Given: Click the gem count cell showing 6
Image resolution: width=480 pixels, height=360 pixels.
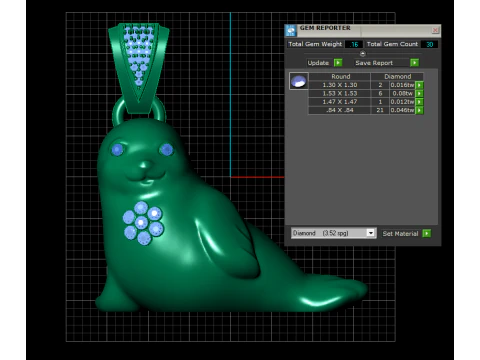Looking at the screenshot, I should pyautogui.click(x=380, y=93).
